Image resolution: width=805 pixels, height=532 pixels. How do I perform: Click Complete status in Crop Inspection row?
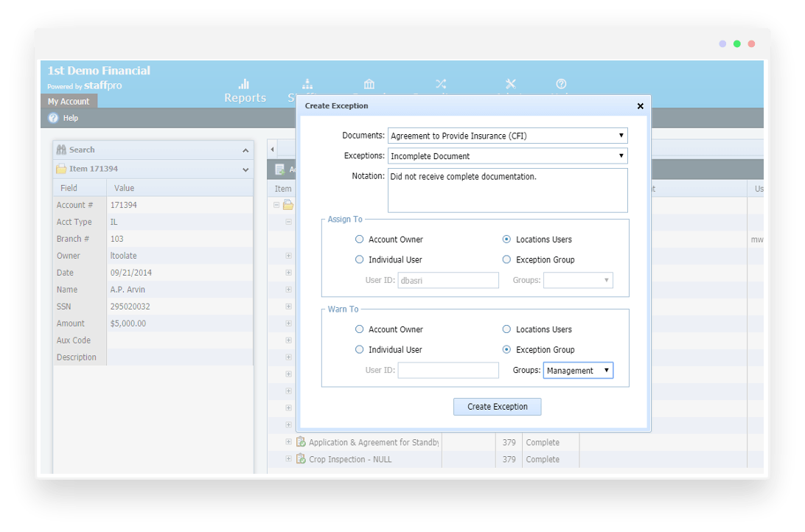[543, 459]
